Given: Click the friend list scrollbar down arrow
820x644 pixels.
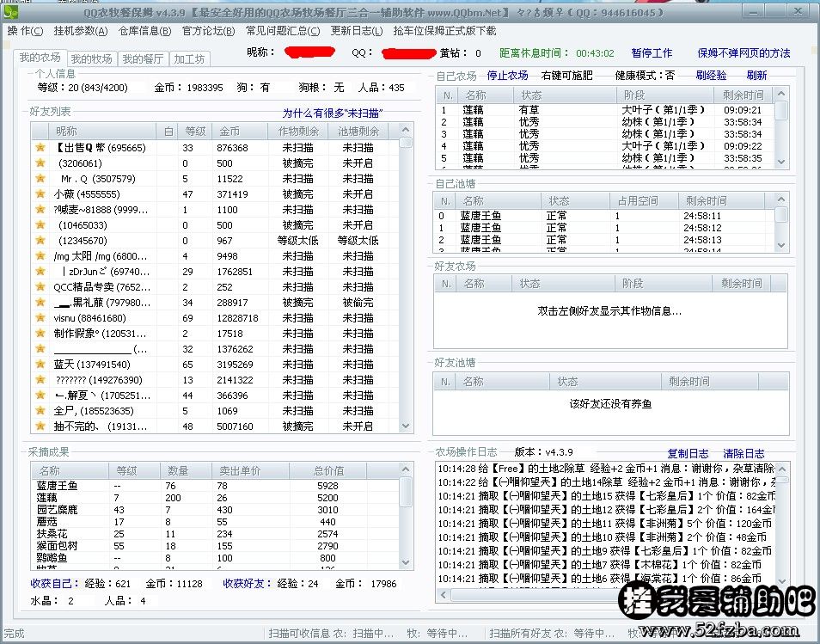Looking at the screenshot, I should (x=406, y=426).
